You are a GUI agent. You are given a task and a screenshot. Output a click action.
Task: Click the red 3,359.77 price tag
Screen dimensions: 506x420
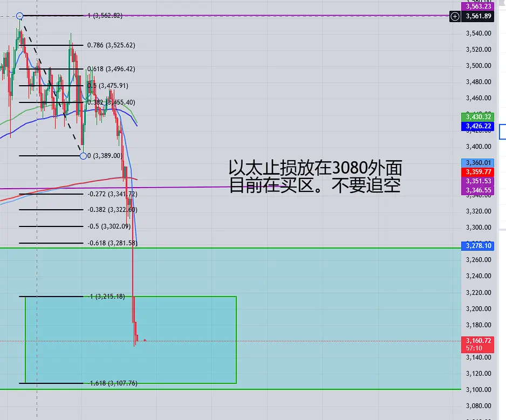point(478,172)
